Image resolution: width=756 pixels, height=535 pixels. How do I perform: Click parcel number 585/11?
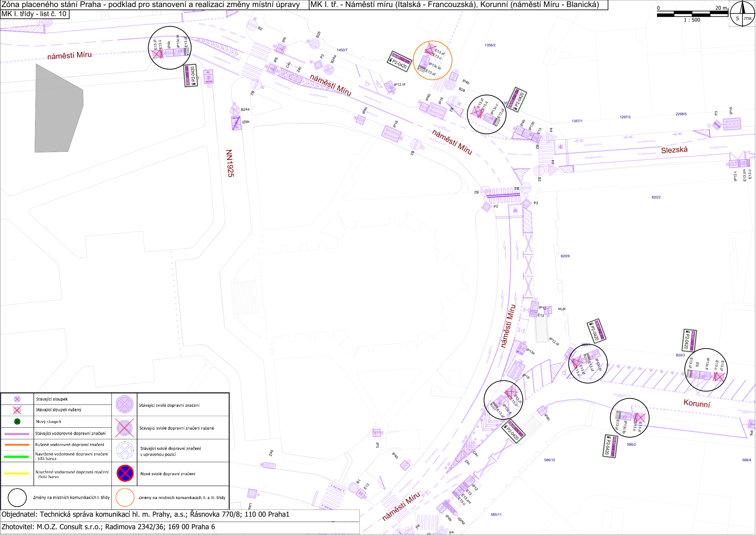point(496,515)
